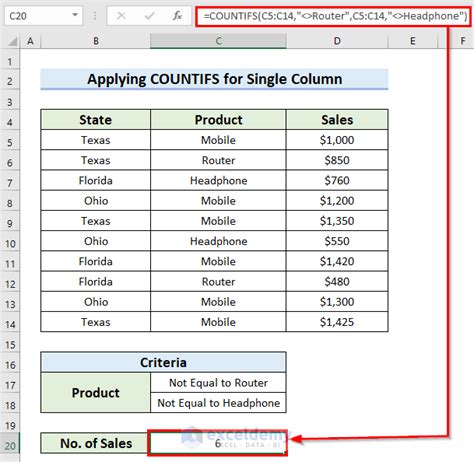
Task: Select the title Applying COUNTIFS for Single Column
Action: [x=214, y=79]
